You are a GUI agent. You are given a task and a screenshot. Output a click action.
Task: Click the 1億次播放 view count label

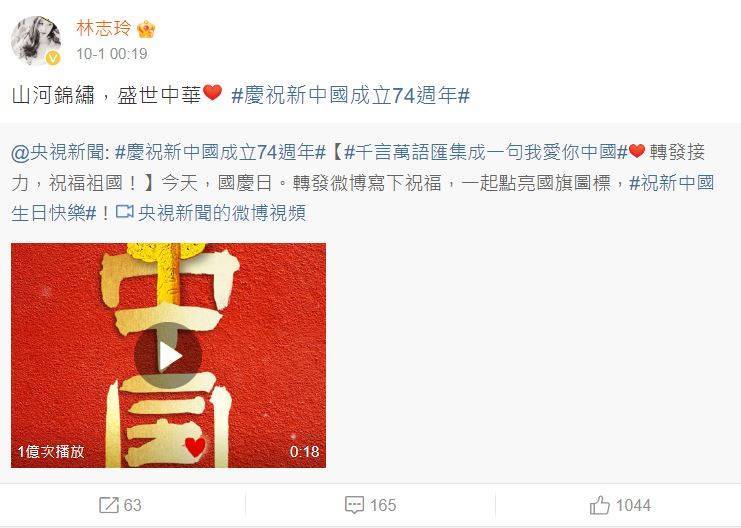coord(51,451)
